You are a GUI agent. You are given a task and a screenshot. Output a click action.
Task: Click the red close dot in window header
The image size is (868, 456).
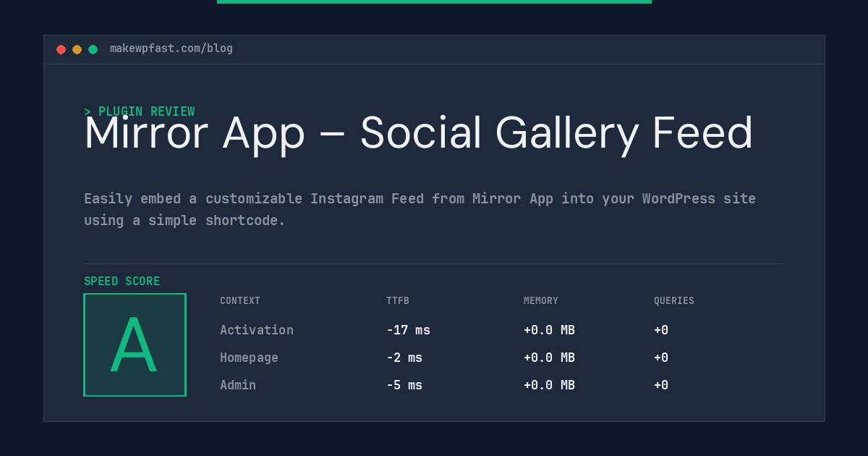click(61, 49)
